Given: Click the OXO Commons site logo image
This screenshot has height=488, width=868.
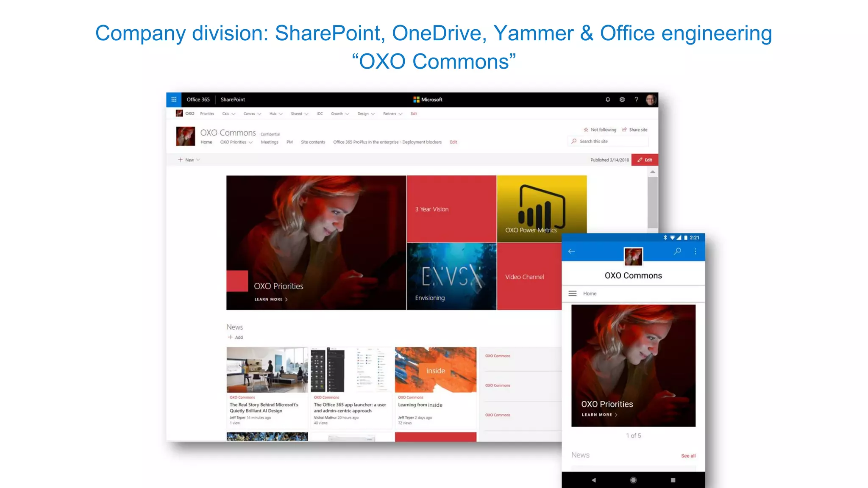Looking at the screenshot, I should click(186, 136).
